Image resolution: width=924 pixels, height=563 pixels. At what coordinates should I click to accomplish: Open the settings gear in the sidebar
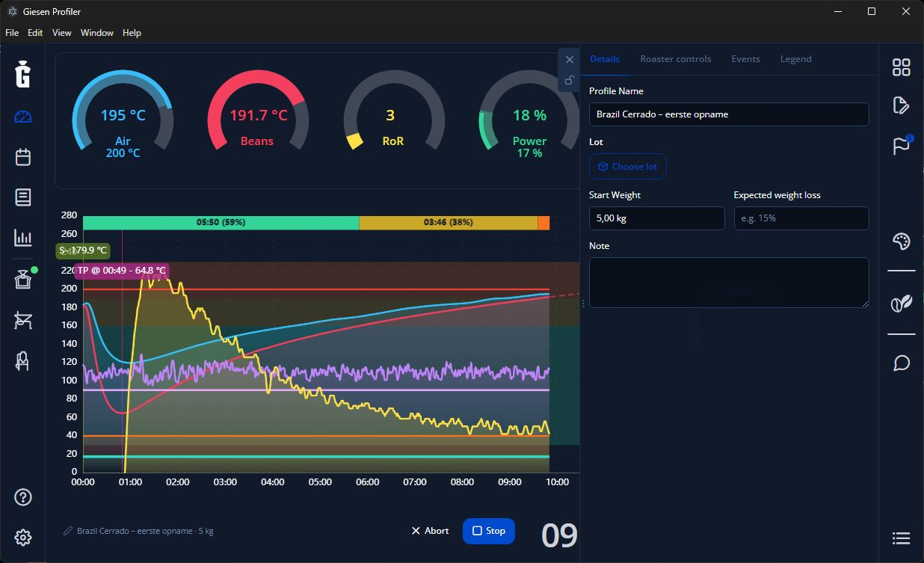(23, 537)
